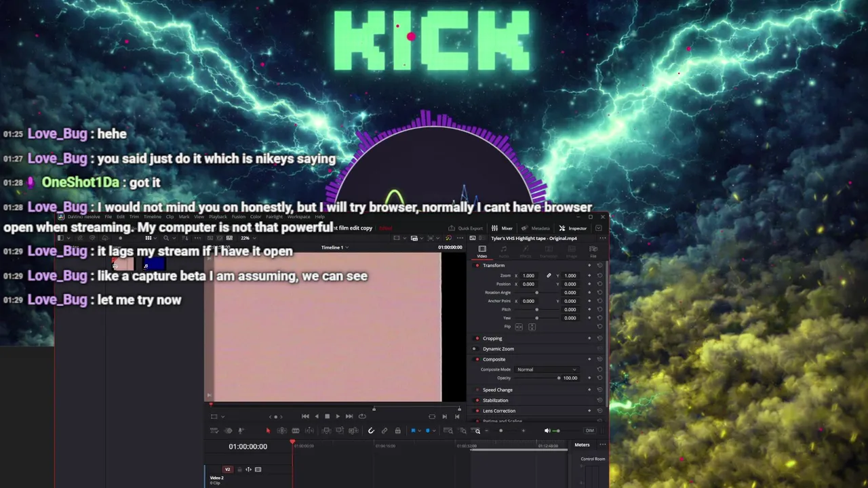Click the Insert Clip toolbar icon
Screen dimensions: 868x488
[x=326, y=430]
